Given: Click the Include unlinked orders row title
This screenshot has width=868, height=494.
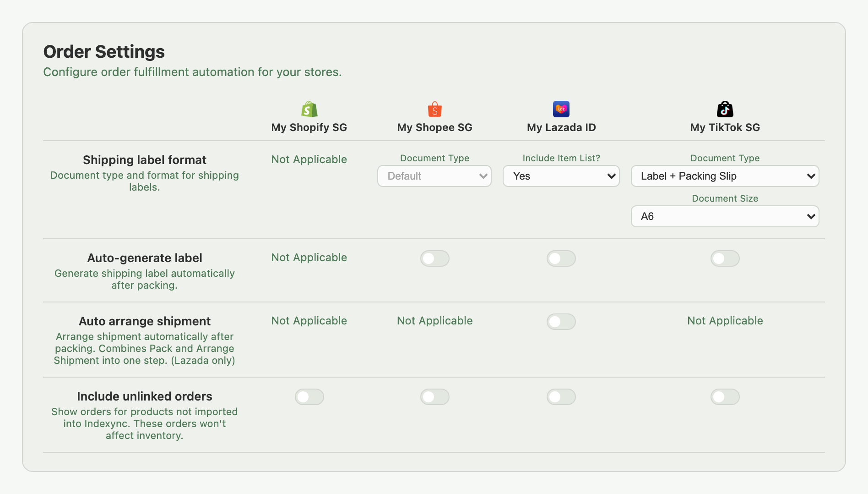Looking at the screenshot, I should [x=145, y=396].
